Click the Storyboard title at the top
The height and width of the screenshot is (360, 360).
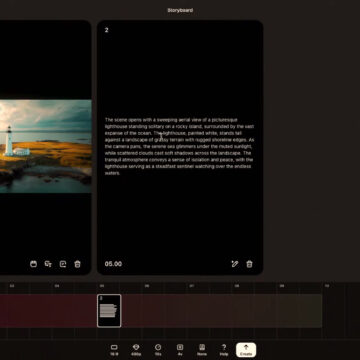point(180,10)
